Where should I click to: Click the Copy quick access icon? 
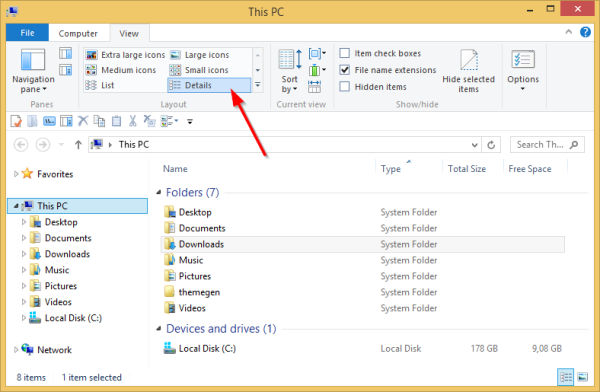click(99, 121)
